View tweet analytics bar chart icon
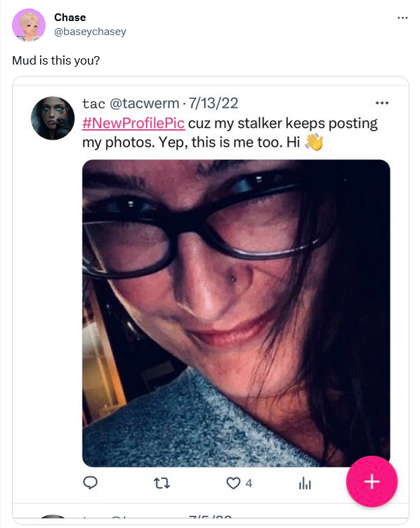Image resolution: width=420 pixels, height=528 pixels. (305, 483)
